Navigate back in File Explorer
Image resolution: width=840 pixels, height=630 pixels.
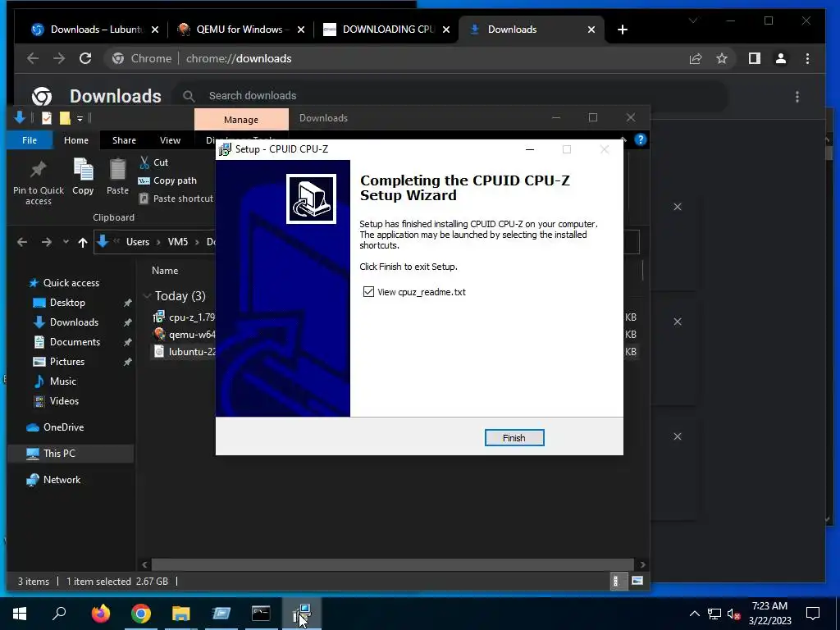(22, 242)
